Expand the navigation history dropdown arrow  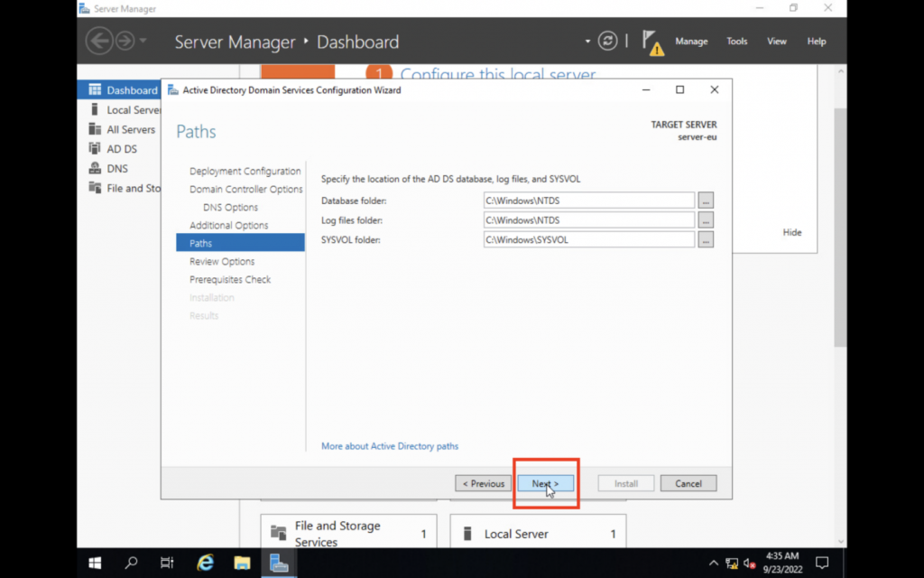coord(143,41)
